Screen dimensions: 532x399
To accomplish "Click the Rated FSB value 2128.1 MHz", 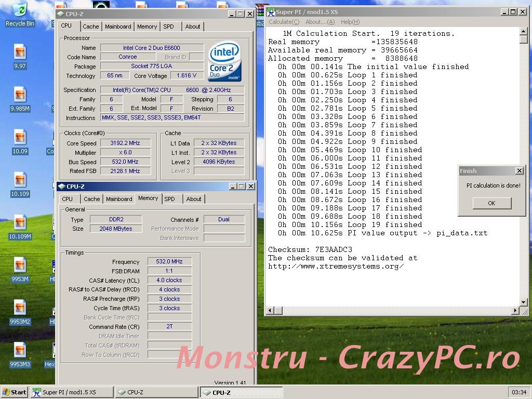I will pyautogui.click(x=125, y=171).
